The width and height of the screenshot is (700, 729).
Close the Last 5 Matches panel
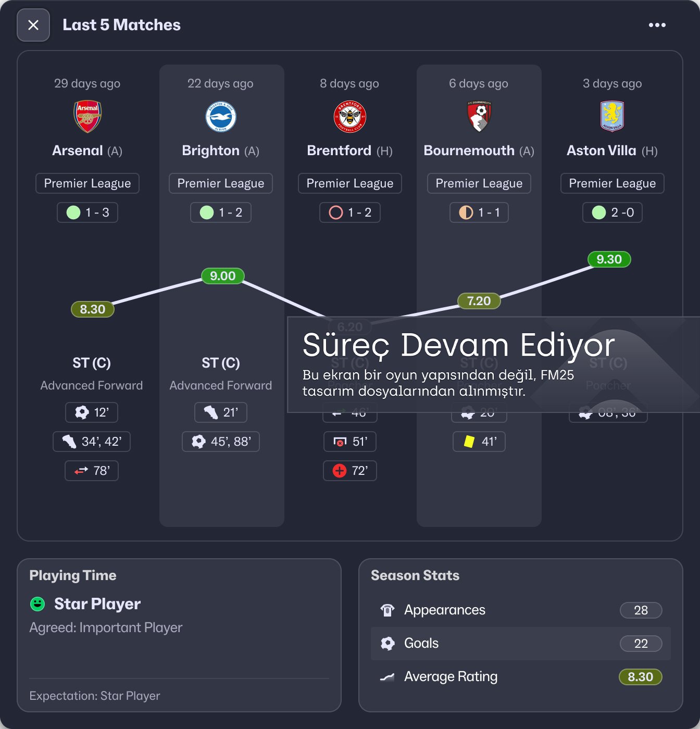point(33,25)
